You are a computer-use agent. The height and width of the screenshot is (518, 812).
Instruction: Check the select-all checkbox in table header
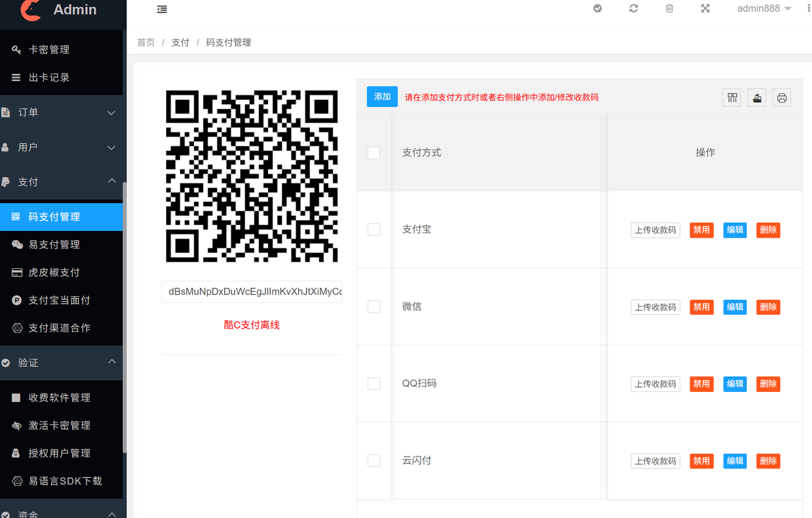click(374, 152)
